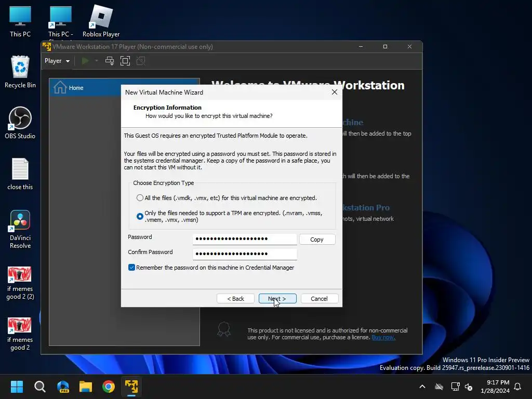
Task: Click the network display tray icon
Action: tap(455, 387)
